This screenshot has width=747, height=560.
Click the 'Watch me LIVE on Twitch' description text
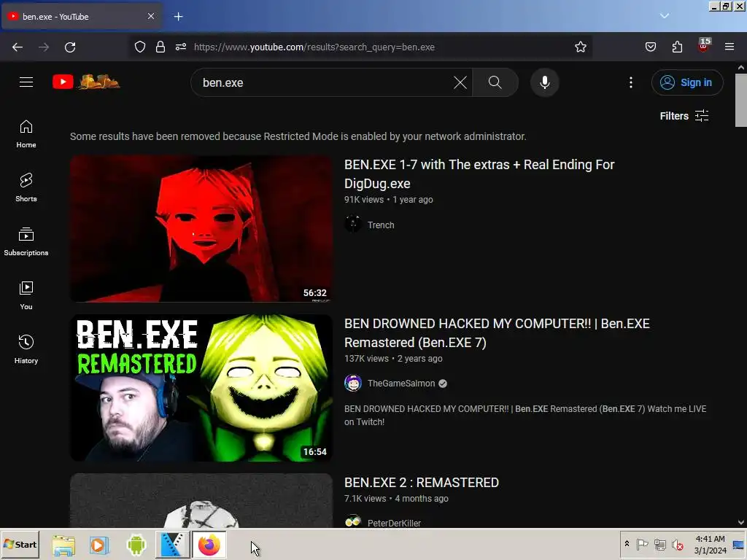(x=525, y=415)
